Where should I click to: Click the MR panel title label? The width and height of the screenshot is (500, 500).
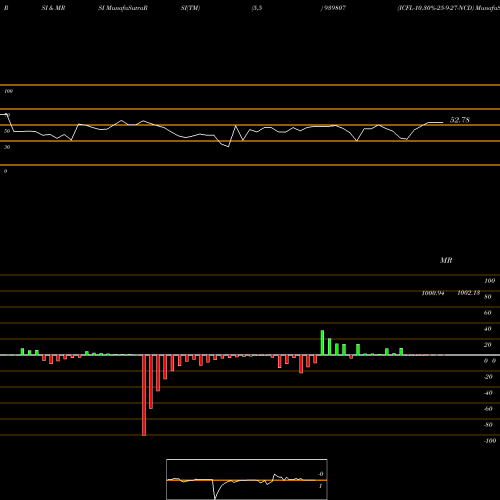[446, 260]
